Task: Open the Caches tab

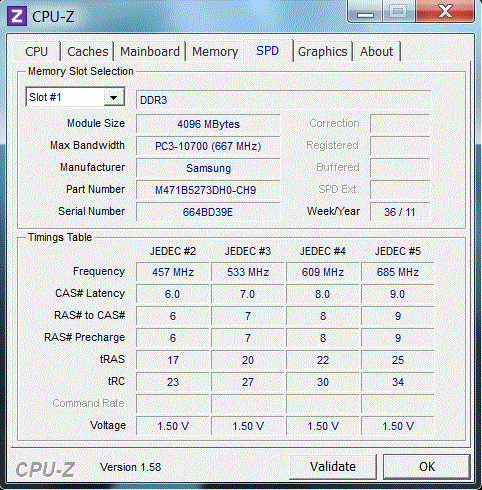Action: pos(88,51)
